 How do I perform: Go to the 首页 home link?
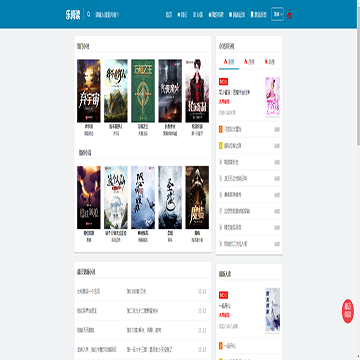point(169,15)
